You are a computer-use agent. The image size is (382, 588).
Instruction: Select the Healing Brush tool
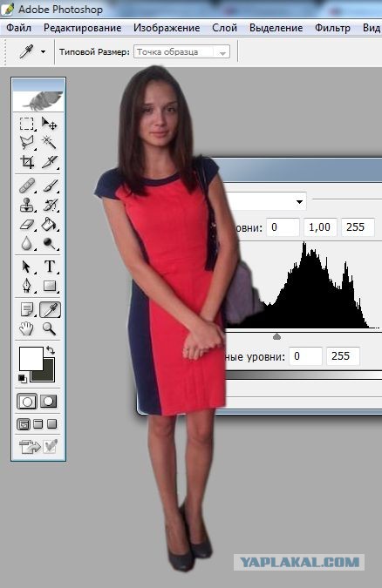coord(27,186)
